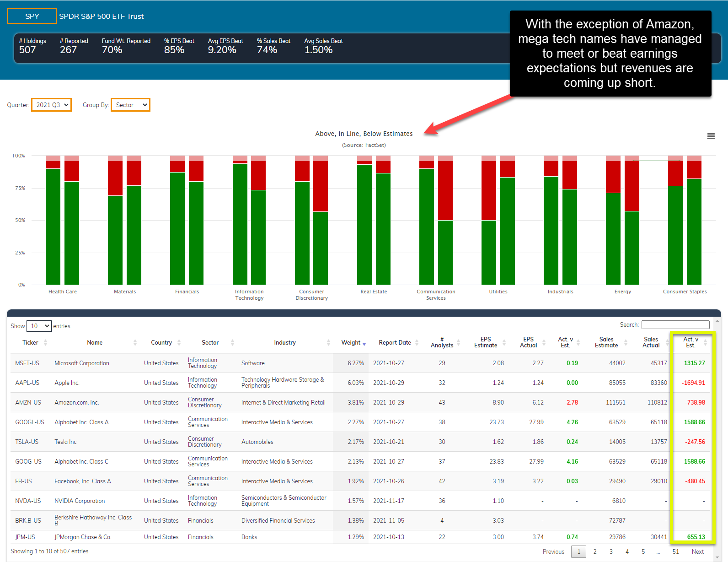
Task: Sort by Country column sort icon
Action: (179, 343)
